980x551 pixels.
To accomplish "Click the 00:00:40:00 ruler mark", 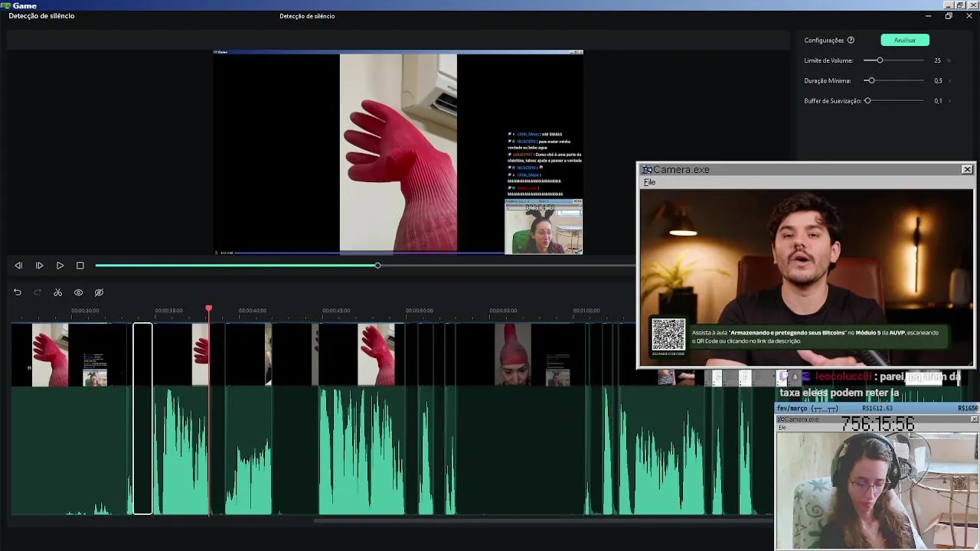I will pos(253,311).
